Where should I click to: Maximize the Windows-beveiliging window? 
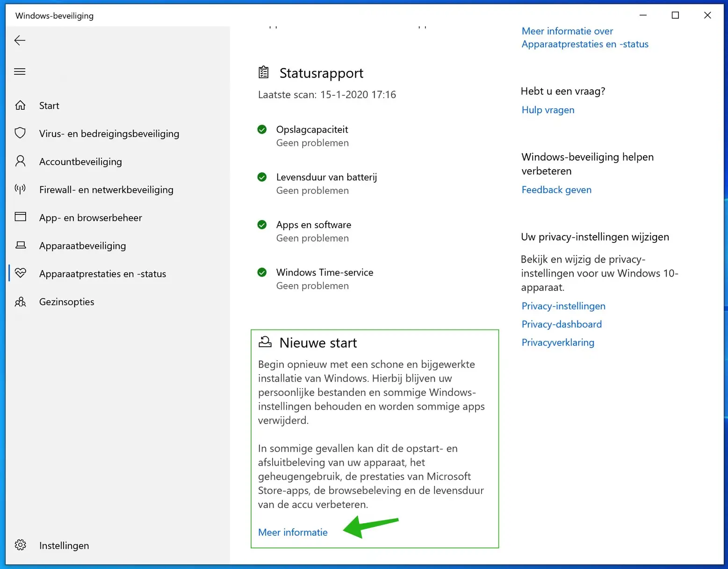(x=675, y=15)
